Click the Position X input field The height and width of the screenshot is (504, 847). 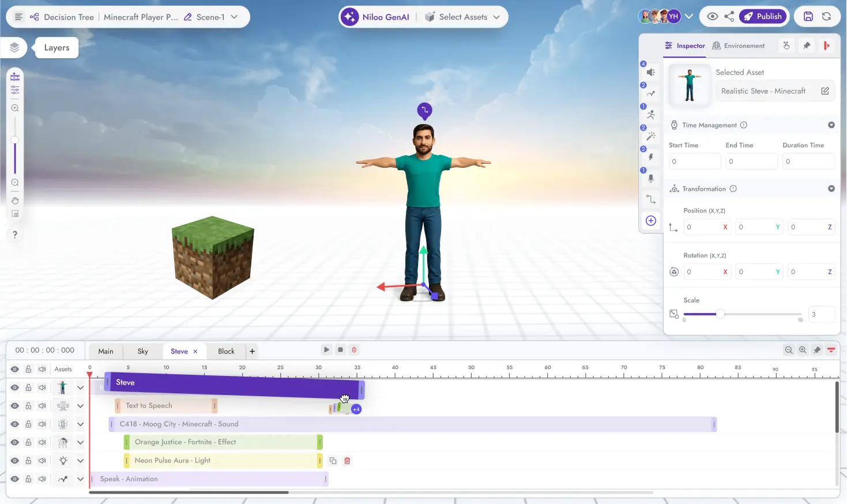tap(707, 227)
